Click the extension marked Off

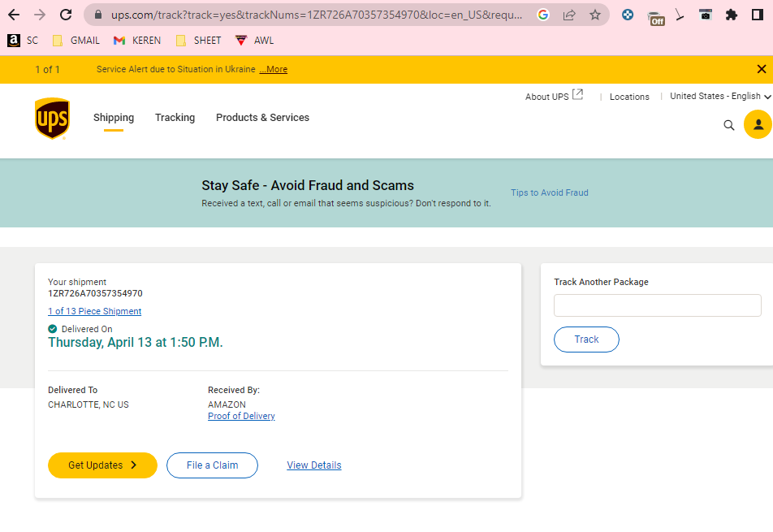(x=656, y=18)
